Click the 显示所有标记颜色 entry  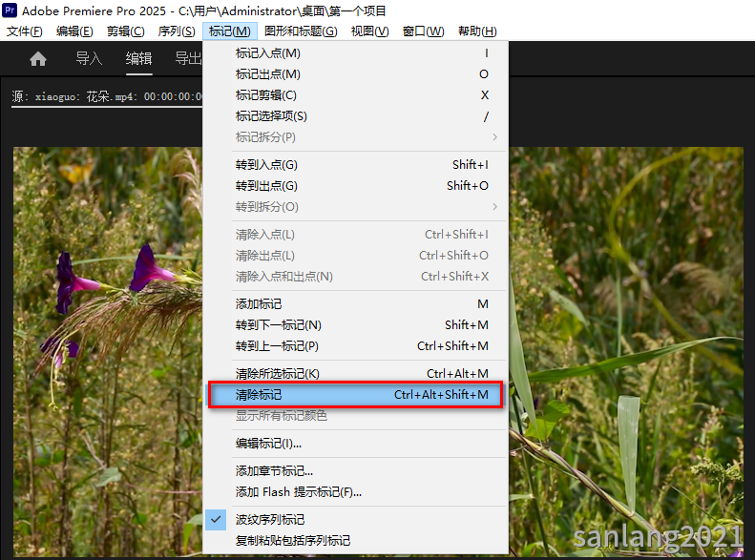(356, 416)
